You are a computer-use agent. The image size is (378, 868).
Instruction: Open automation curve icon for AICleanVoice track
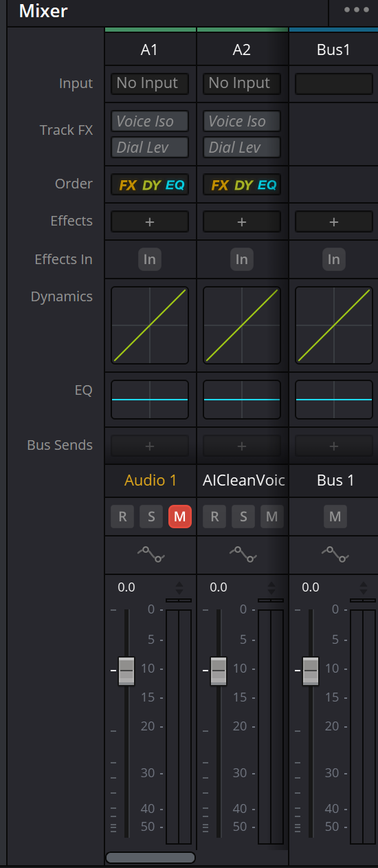(242, 554)
